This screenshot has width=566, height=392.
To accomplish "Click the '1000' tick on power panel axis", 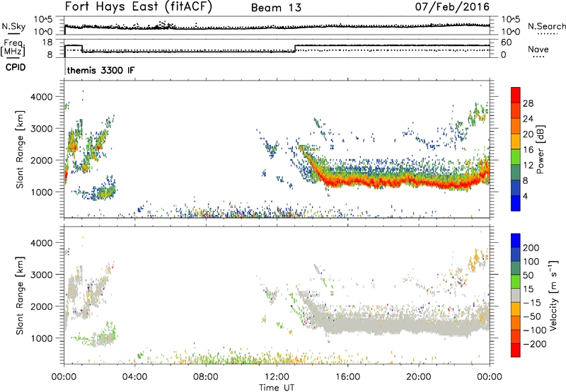I will click(41, 192).
